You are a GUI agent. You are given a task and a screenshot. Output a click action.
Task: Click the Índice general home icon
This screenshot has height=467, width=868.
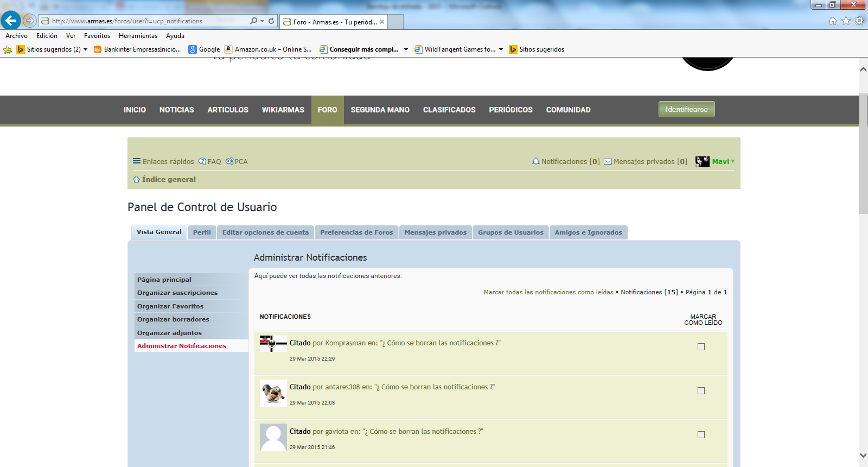click(137, 179)
